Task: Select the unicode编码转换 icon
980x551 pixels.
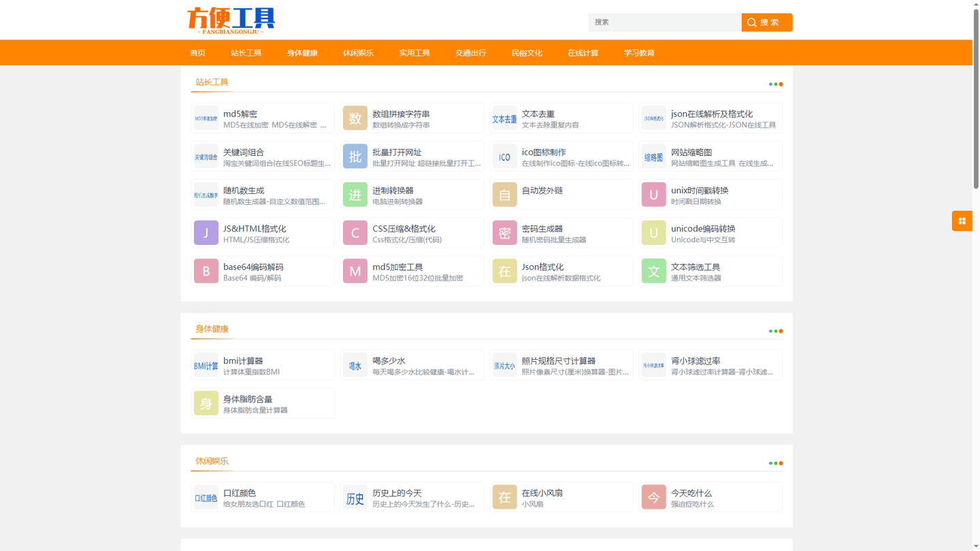Action: click(653, 233)
